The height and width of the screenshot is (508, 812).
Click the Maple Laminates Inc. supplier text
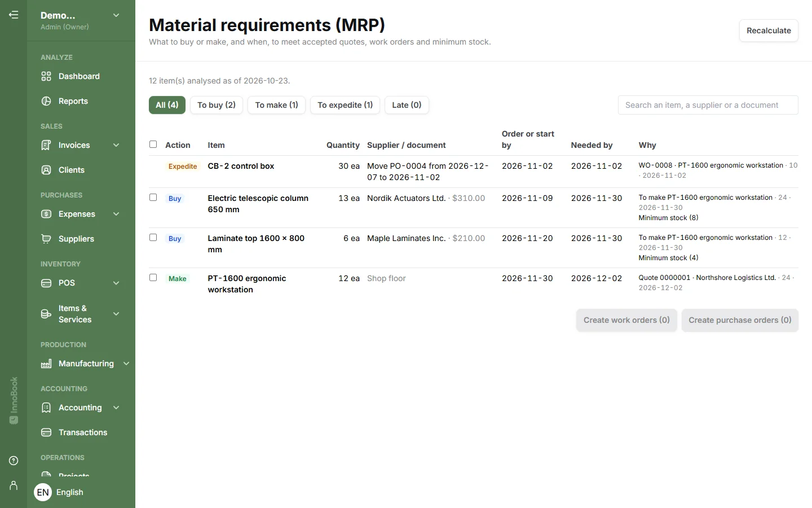click(x=406, y=238)
